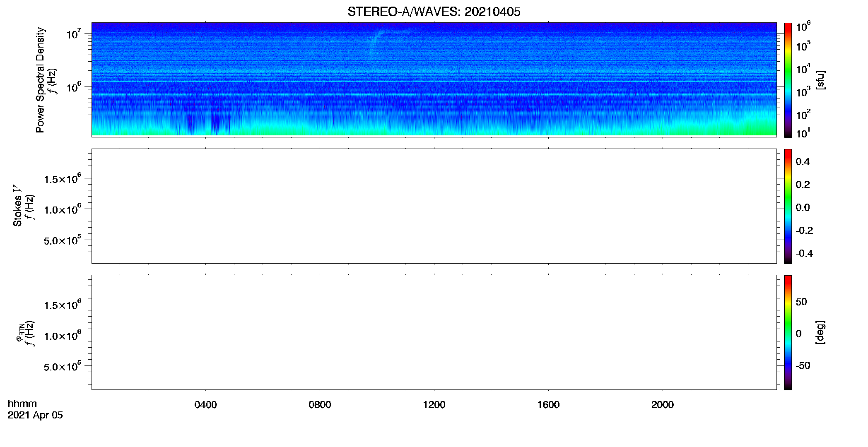Click the 0800 time tick label
The image size is (868, 447).
pos(320,405)
